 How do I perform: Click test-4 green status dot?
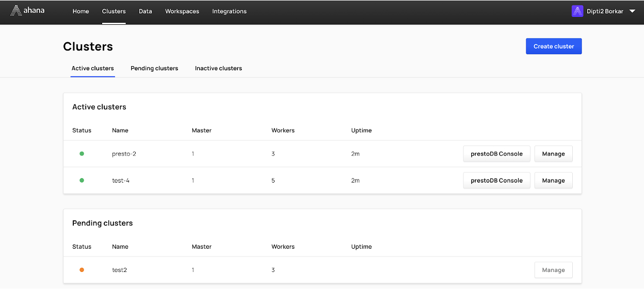(82, 181)
